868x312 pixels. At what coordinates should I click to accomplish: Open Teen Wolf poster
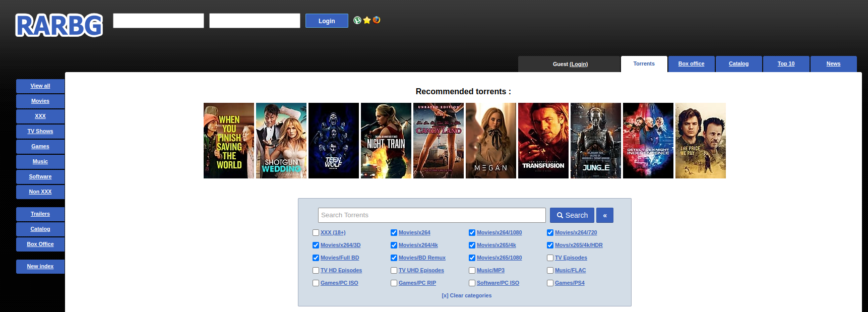334,141
